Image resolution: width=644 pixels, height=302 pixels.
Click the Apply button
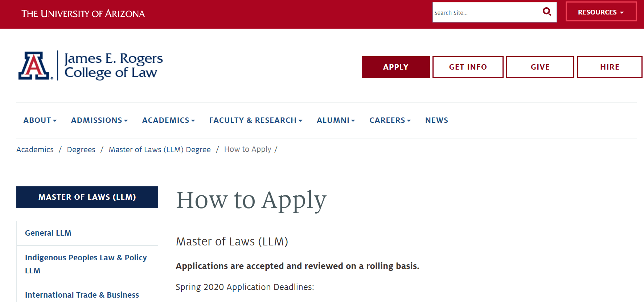[x=396, y=67]
